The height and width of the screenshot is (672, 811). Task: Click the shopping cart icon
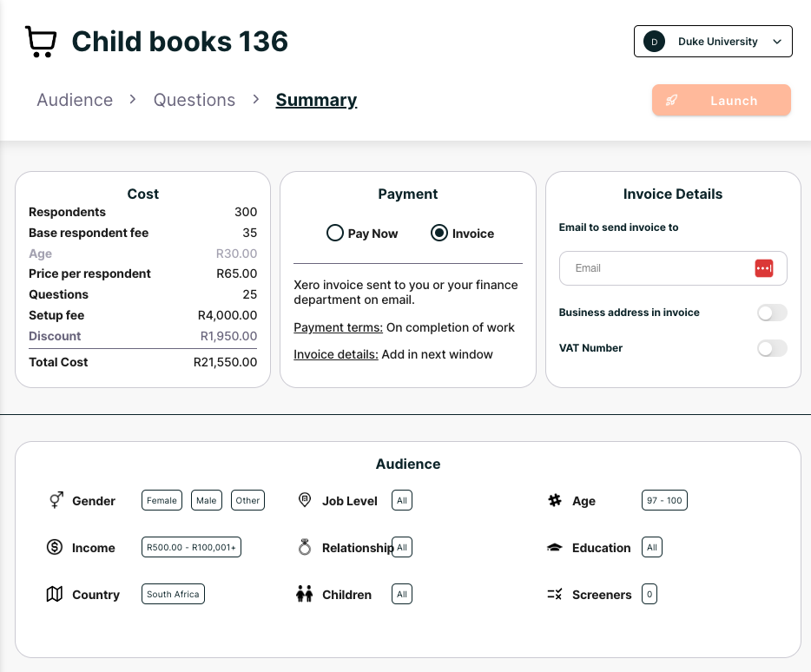tap(41, 42)
